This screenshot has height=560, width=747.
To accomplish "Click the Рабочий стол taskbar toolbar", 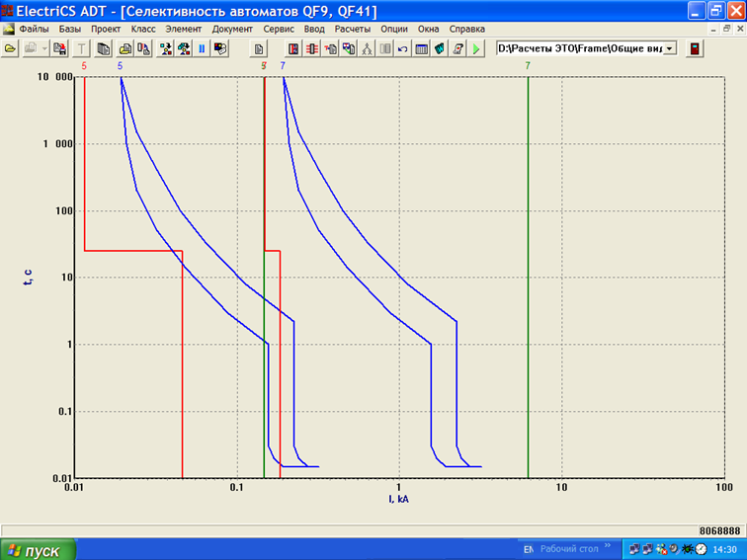I will coord(569,549).
